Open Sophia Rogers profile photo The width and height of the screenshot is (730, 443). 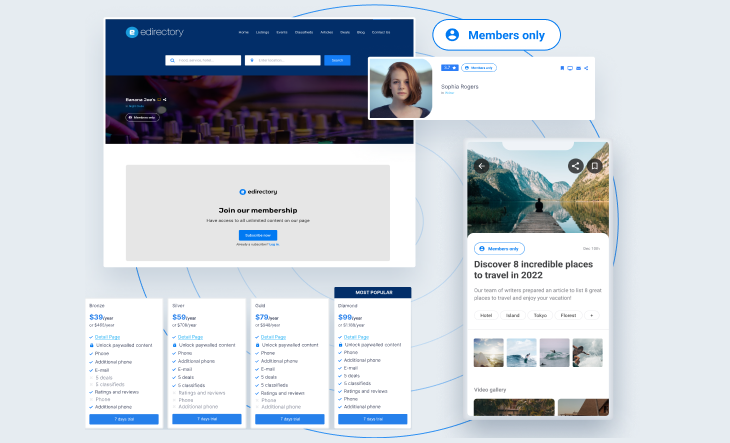[401, 88]
